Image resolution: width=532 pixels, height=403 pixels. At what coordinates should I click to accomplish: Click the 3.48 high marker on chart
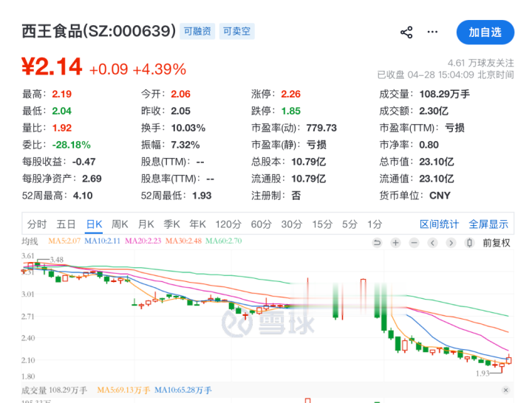pos(57,260)
